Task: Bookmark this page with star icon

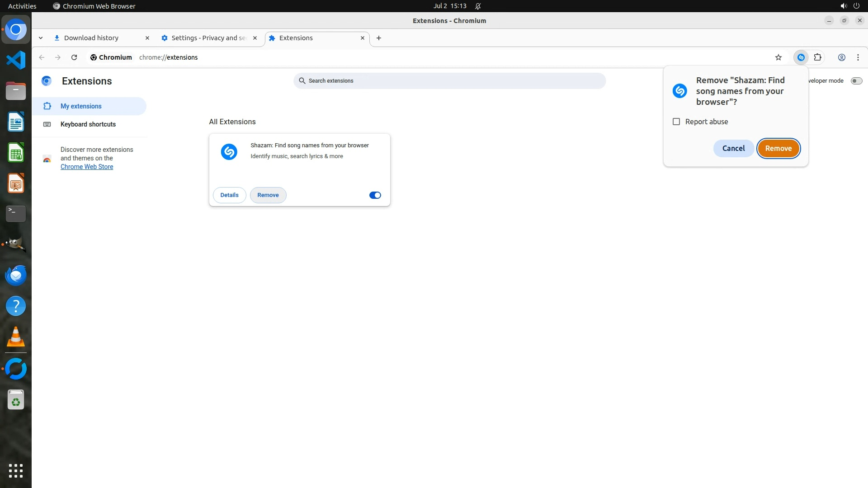Action: 778,57
